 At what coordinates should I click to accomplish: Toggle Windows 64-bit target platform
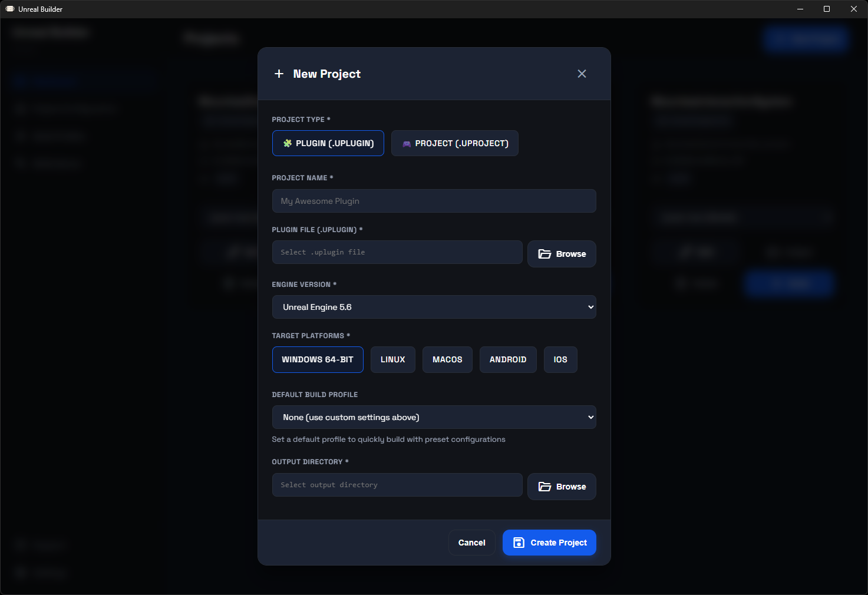coord(318,359)
